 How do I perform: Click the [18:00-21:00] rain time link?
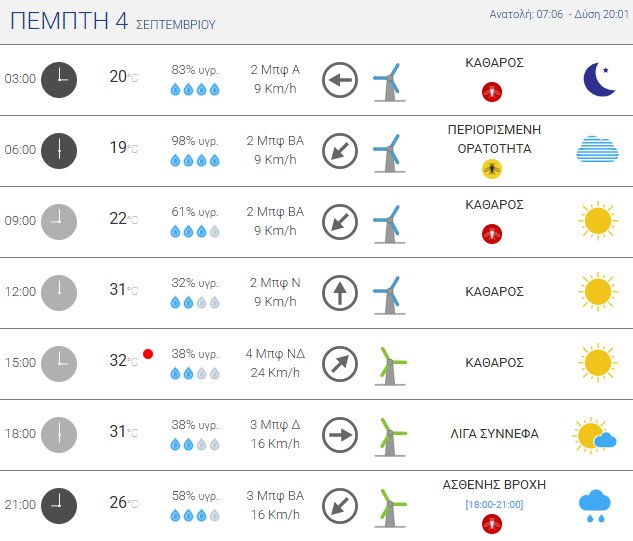[494, 503]
